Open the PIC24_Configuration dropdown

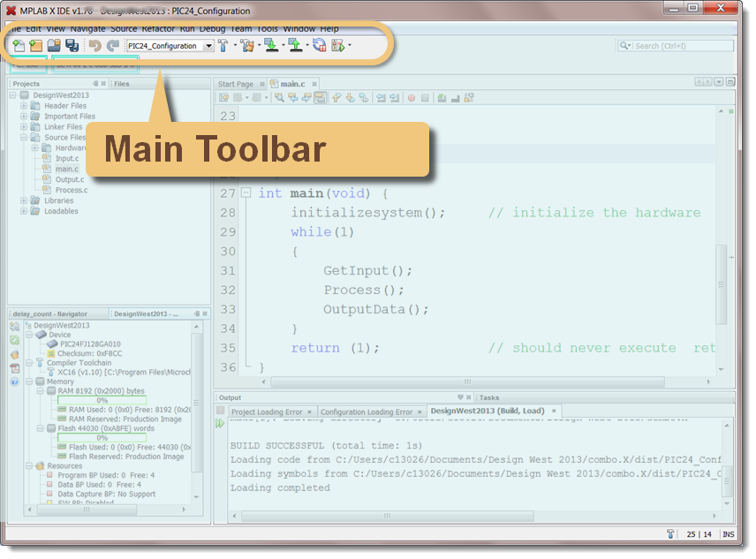pyautogui.click(x=209, y=45)
